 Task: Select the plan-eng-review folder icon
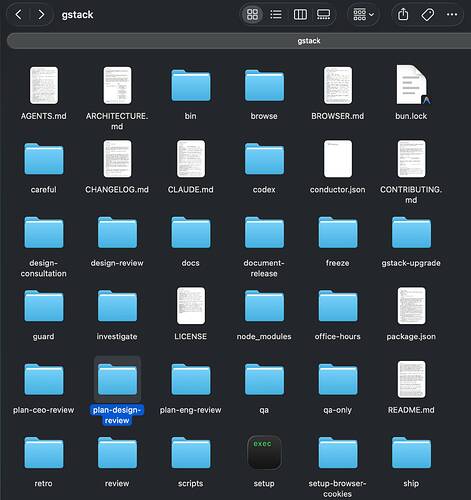click(191, 379)
